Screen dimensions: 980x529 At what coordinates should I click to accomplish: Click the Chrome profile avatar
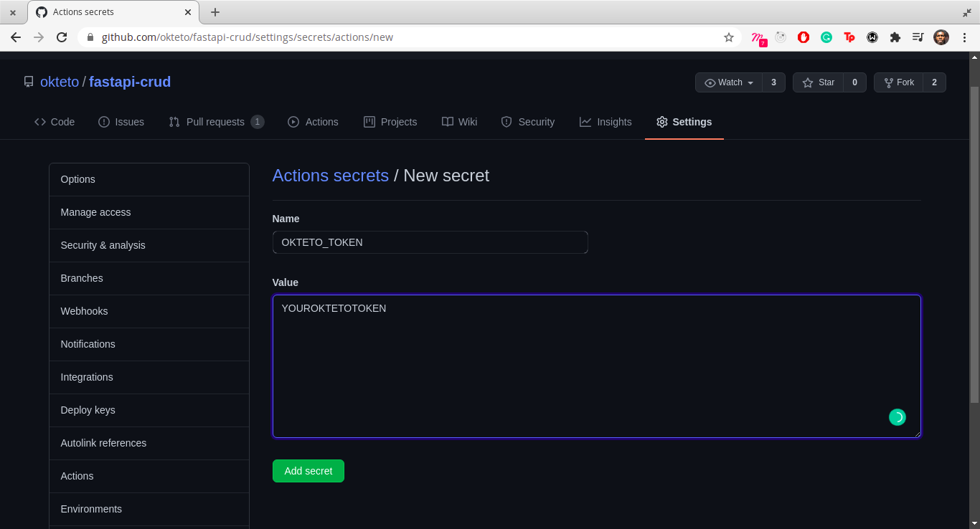(x=941, y=37)
